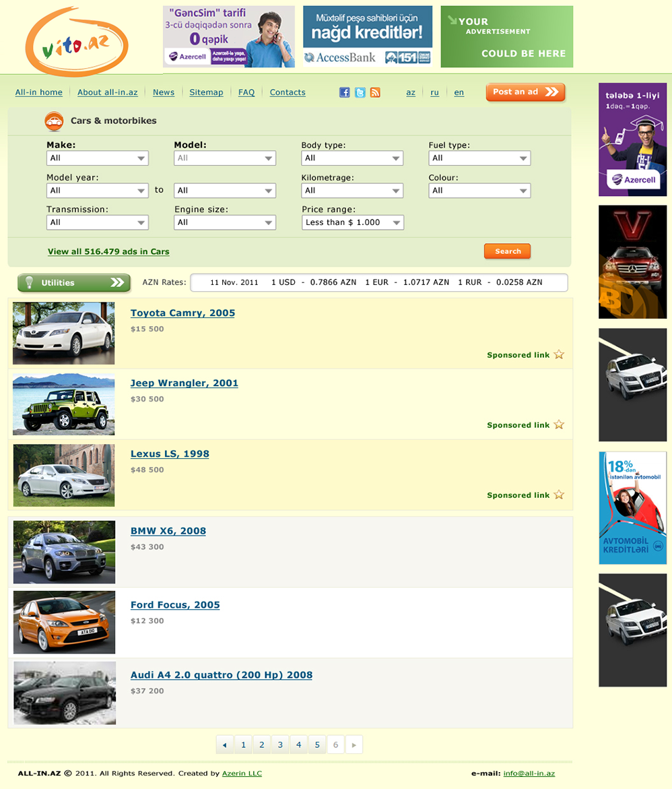Viewport: 672px width, 789px height.
Task: Click the orange Ford Focus thumbnail
Action: click(64, 623)
